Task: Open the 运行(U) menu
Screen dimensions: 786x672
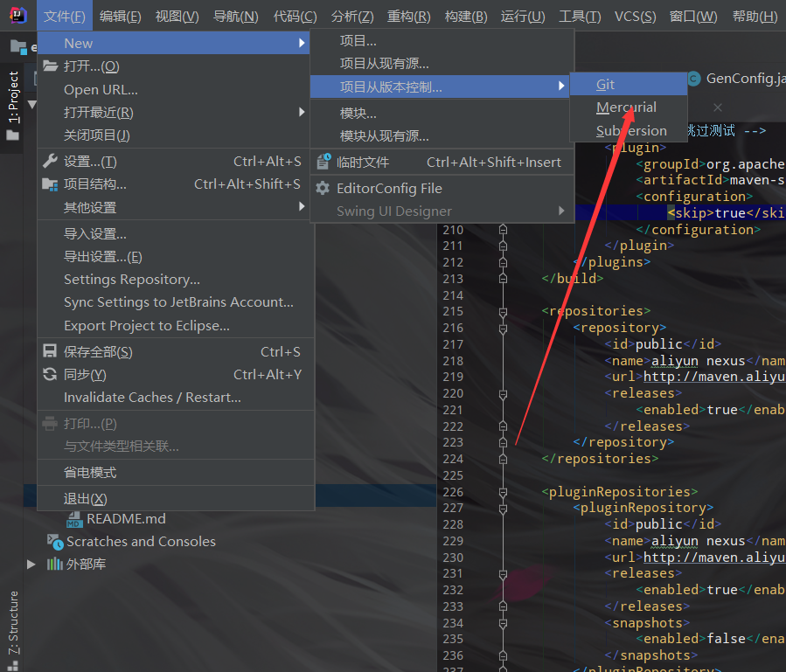Action: [522, 17]
